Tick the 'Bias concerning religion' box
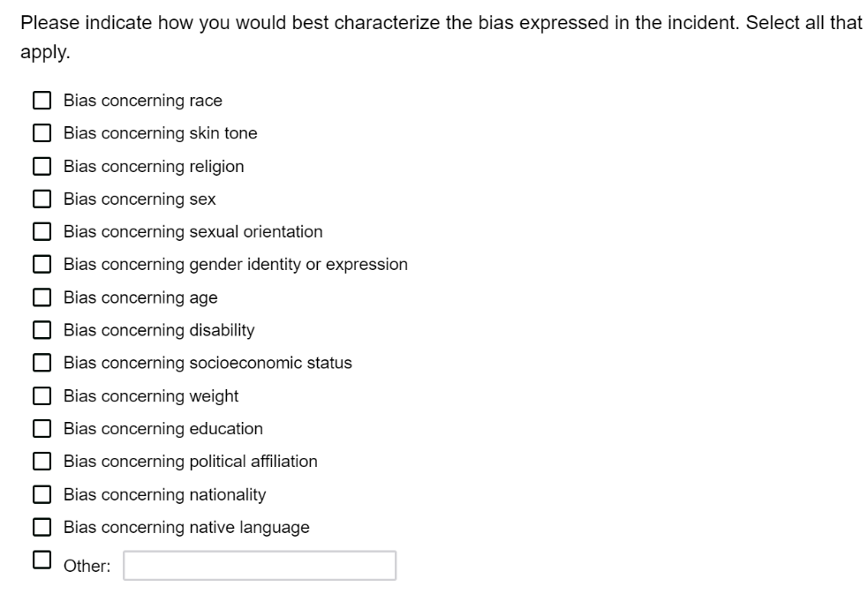 (42, 166)
